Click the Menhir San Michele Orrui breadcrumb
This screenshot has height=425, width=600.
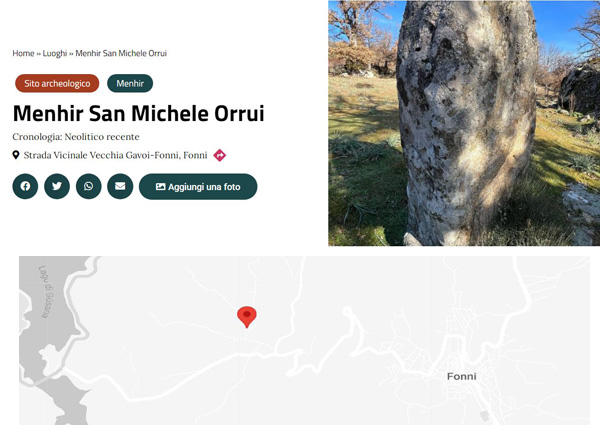pyautogui.click(x=121, y=53)
